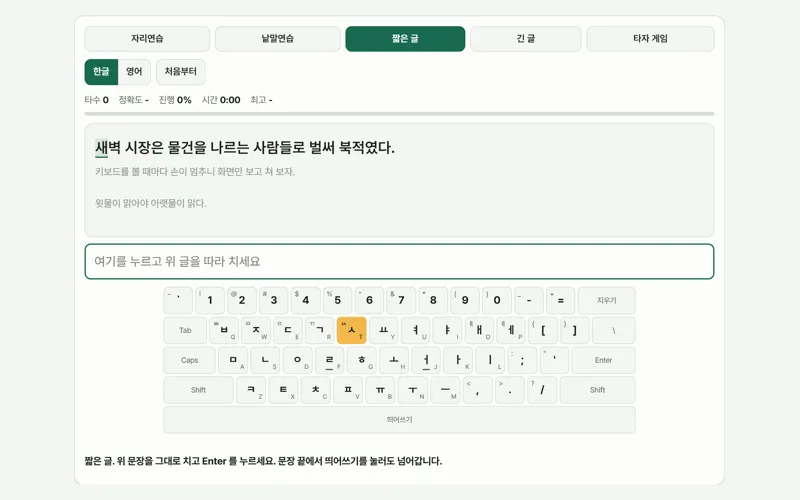Select the 한글 language toggle
The image size is (800, 500).
pyautogui.click(x=101, y=71)
